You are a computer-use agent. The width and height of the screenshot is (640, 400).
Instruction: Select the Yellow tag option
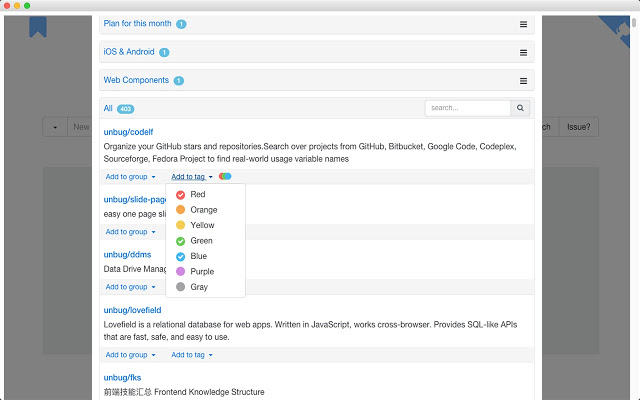[202, 225]
